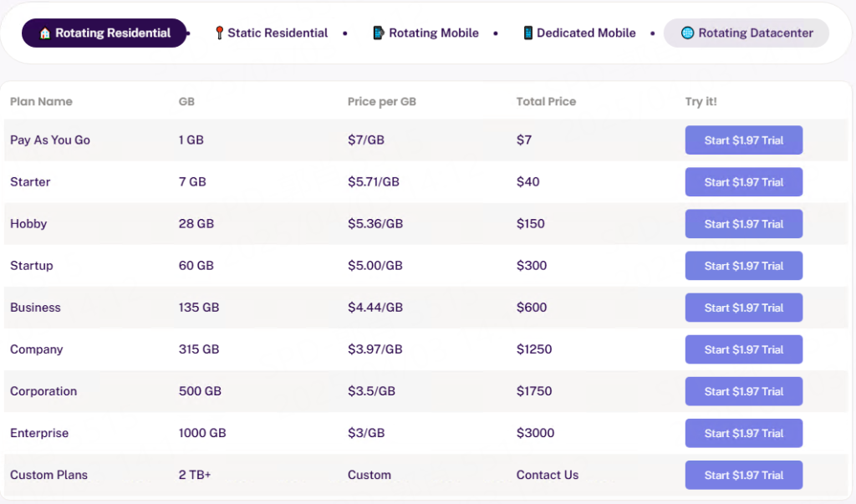856x504 pixels.
Task: Start the trial for the Startup plan
Action: [x=743, y=266]
